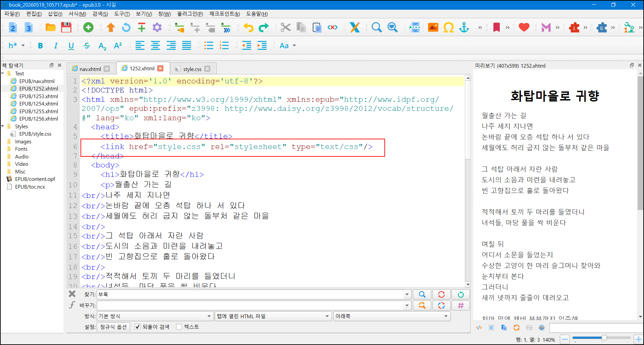
Task: Click the paste clipboard icon
Action: pos(317,27)
